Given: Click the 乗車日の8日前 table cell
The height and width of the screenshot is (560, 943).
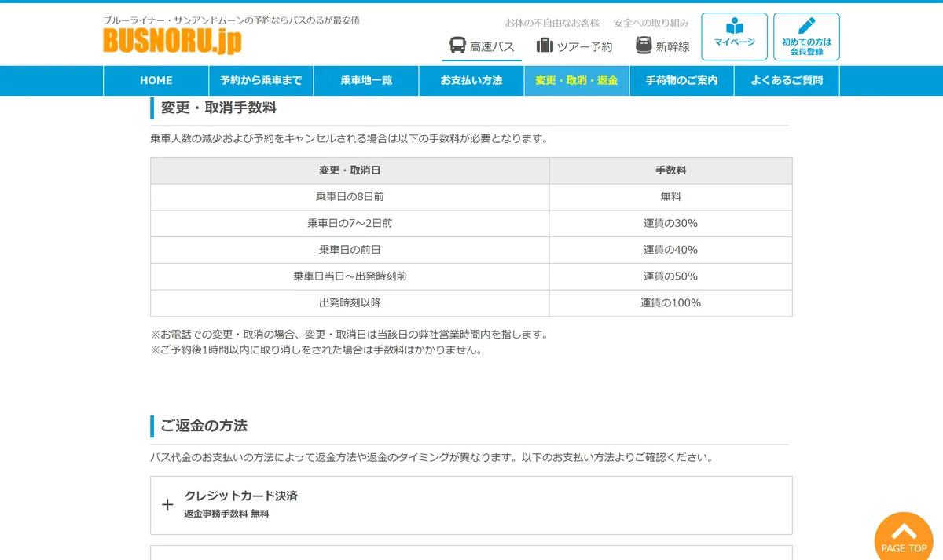Looking at the screenshot, I should [x=350, y=197].
